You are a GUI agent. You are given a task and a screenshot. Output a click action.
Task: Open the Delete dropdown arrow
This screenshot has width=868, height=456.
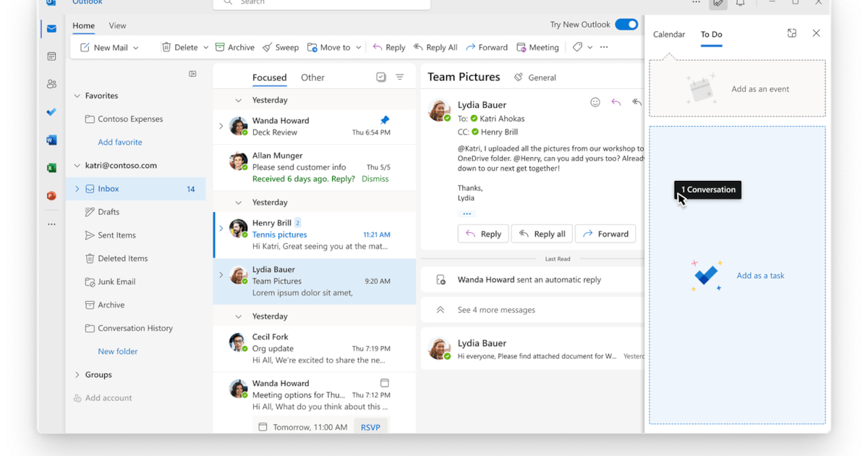[205, 48]
